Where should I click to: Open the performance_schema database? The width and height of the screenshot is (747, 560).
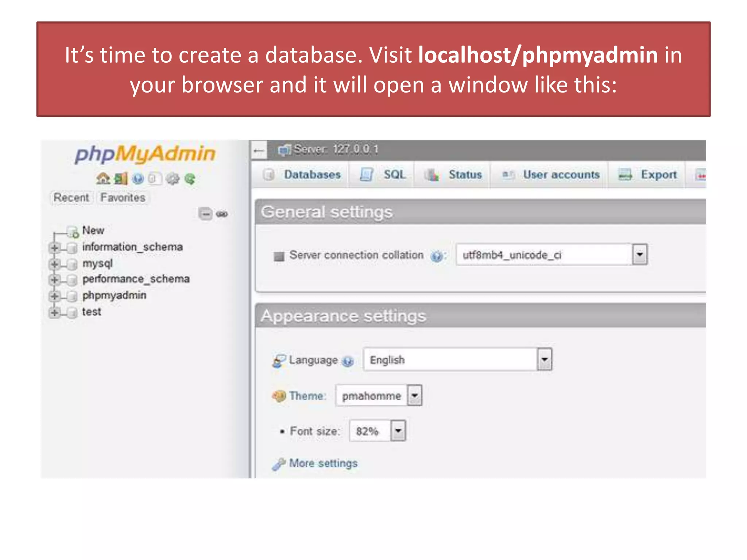(x=136, y=279)
